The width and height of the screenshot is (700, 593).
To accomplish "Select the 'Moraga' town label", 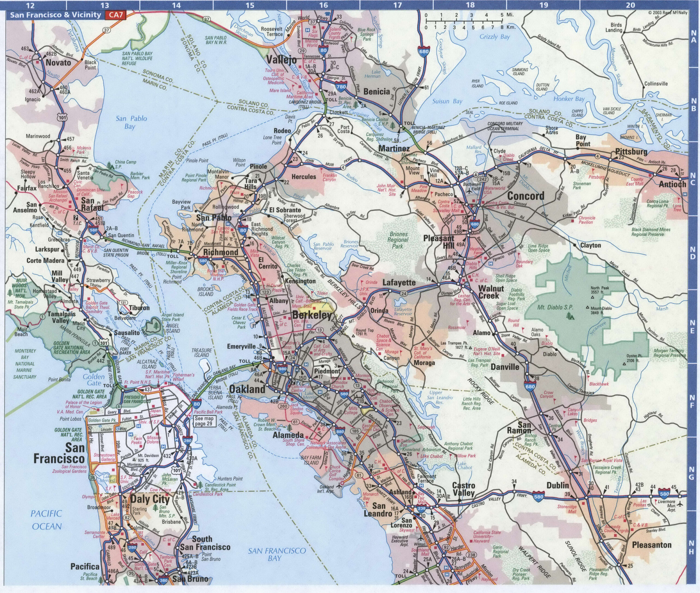I will 424,363.
